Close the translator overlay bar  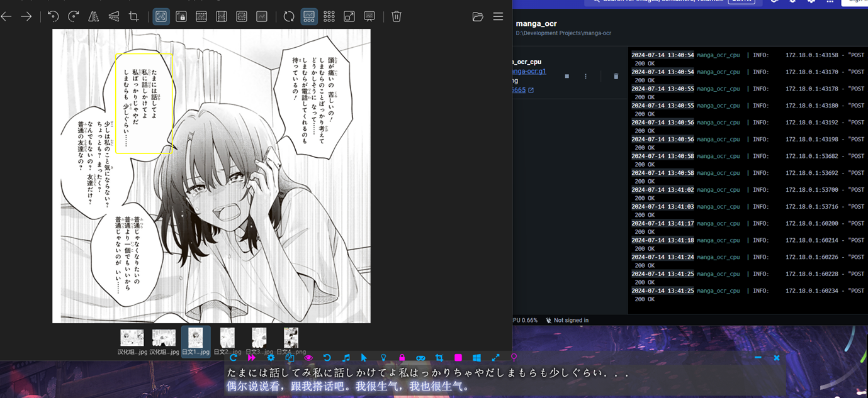click(x=777, y=358)
